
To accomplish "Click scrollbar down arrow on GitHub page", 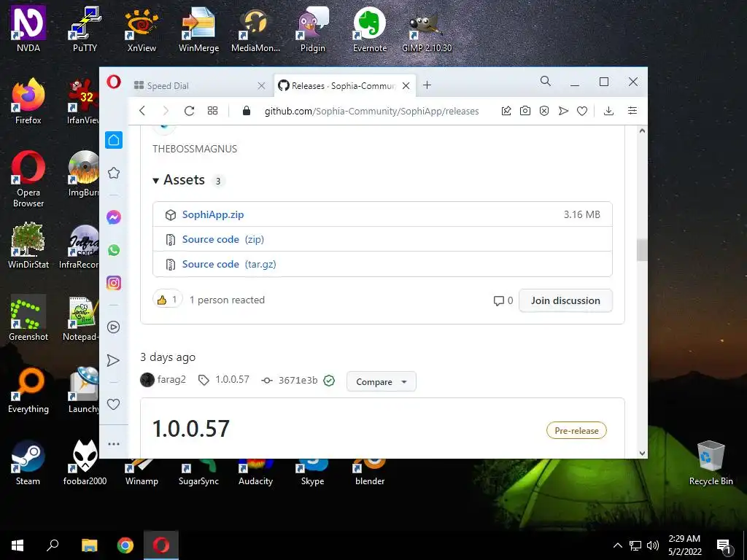I will [642, 454].
